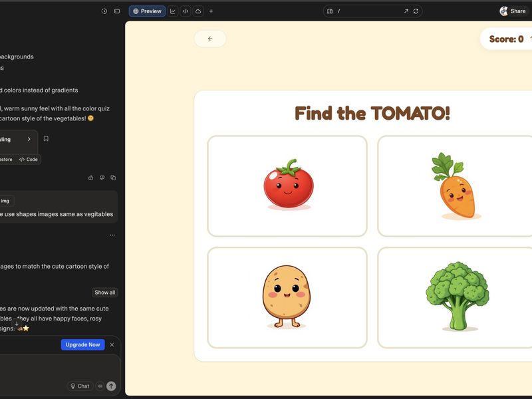Click the Show all button
The width and height of the screenshot is (532, 399).
(x=105, y=293)
